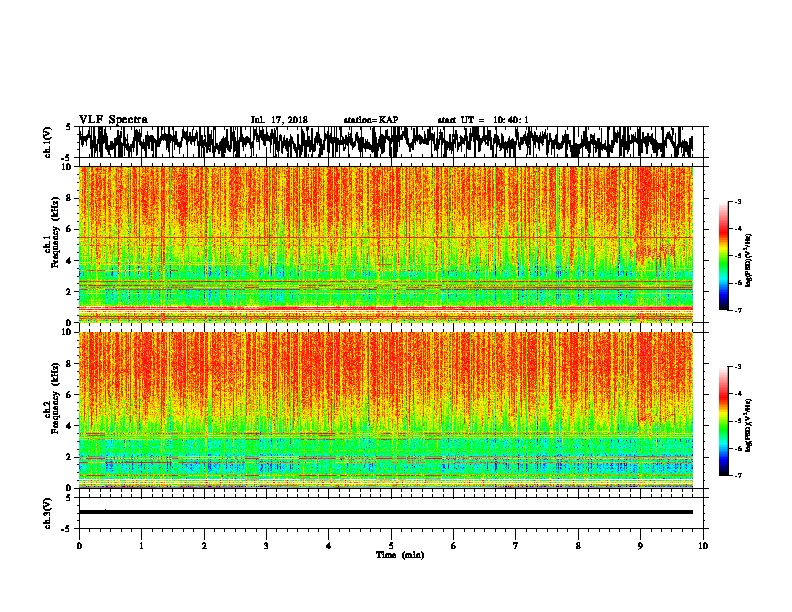This screenshot has height=612, width=792.
Task: Click the "-7" tick on ch.2 colorbar
Action: (x=737, y=475)
